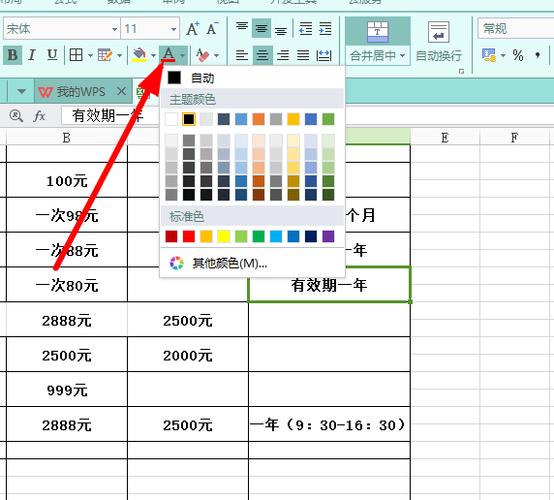Expand currency format dropdown arrow
This screenshot has width=554, height=500.
503,55
